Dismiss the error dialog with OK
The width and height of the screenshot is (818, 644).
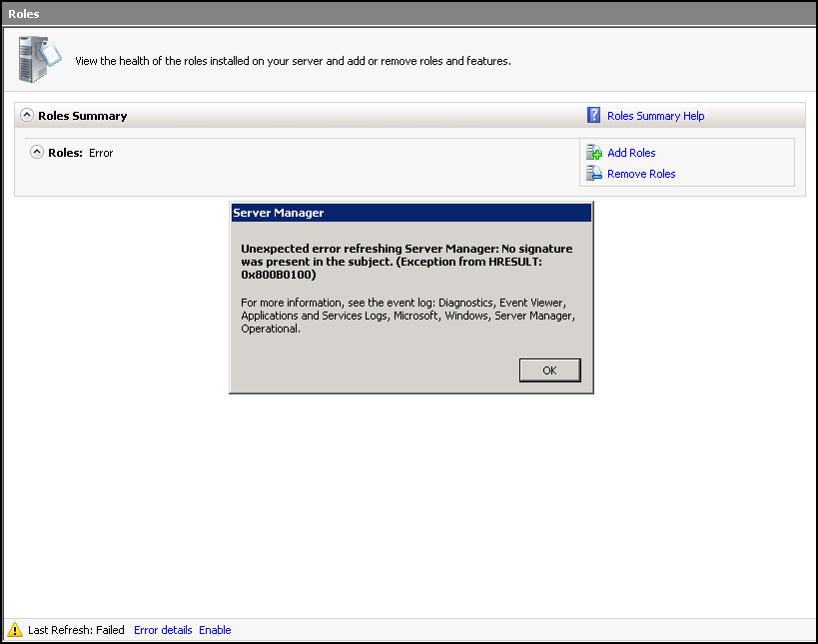click(x=549, y=370)
